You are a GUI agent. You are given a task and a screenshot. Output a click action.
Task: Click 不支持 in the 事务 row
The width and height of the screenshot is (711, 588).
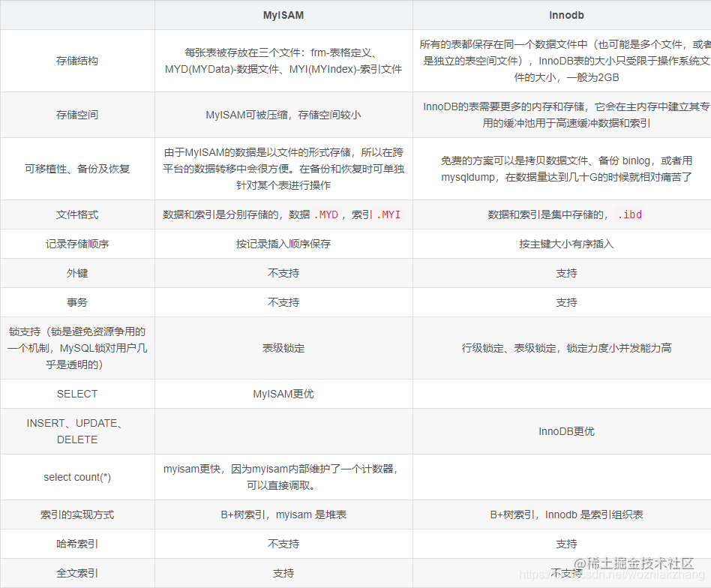pyautogui.click(x=283, y=302)
